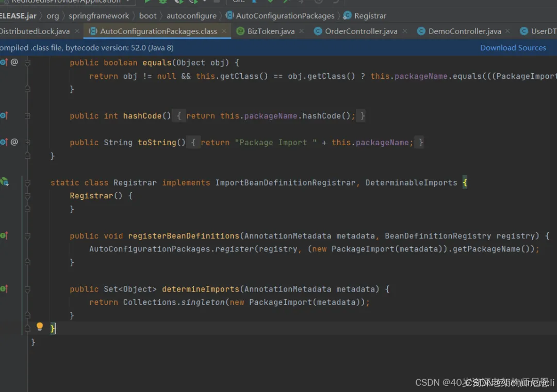
Task: Click 'ImportBeanDefinitionRegistrar' in class declaration
Action: 285,183
